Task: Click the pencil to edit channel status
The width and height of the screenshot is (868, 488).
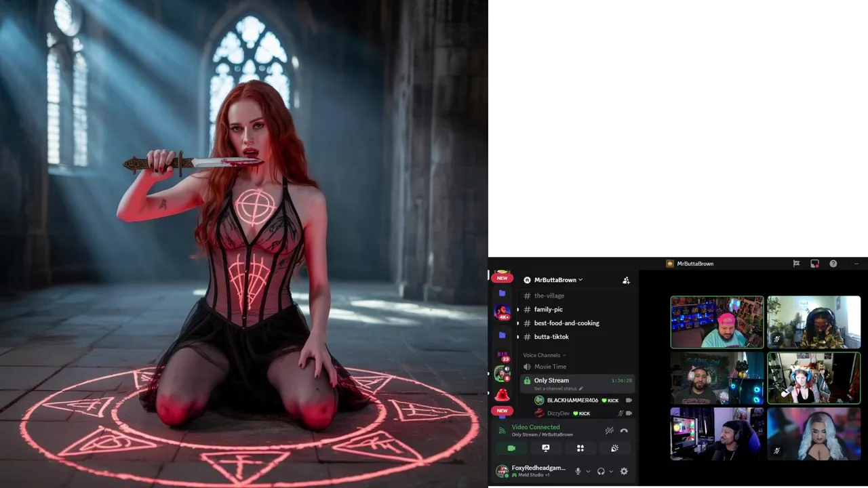Action: [580, 388]
